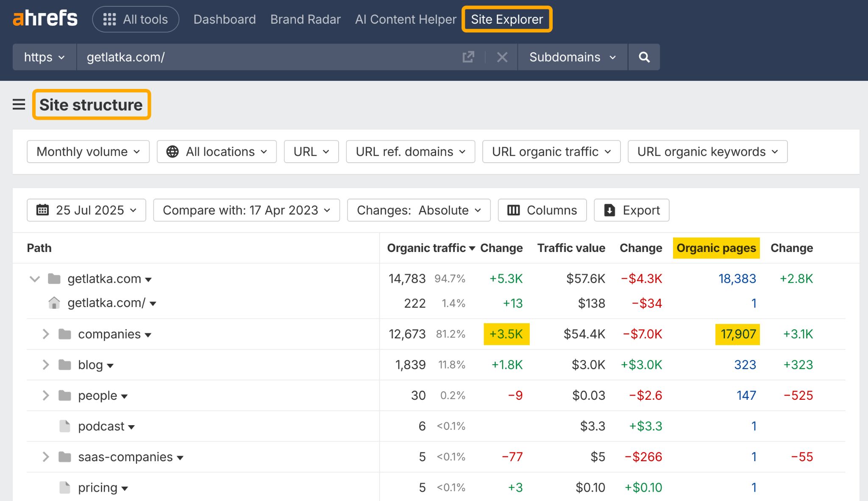
Task: Click the Columns icon button
Action: click(x=514, y=210)
